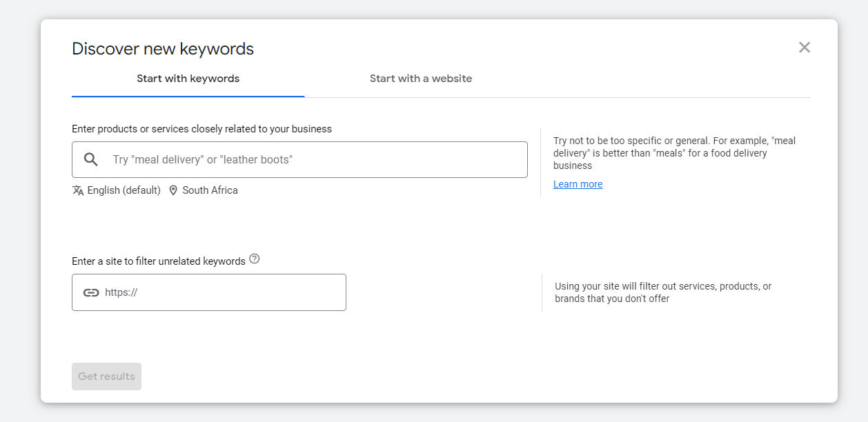Click the translate language icon

coord(78,190)
